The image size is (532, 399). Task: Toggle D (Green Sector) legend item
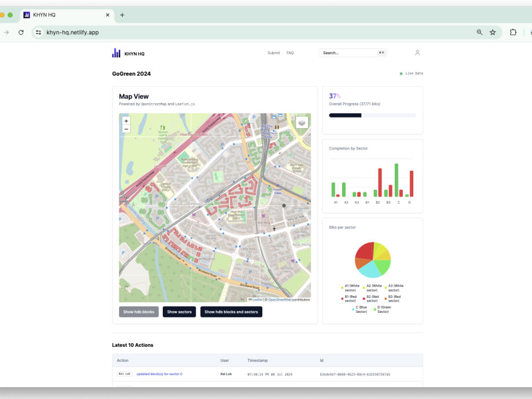point(383,309)
